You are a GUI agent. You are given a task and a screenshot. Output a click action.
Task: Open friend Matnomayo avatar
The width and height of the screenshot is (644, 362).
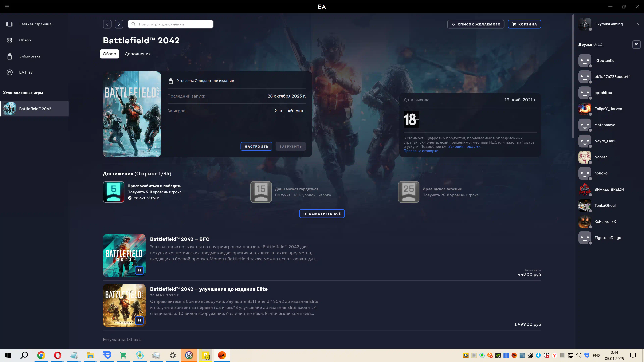click(585, 125)
